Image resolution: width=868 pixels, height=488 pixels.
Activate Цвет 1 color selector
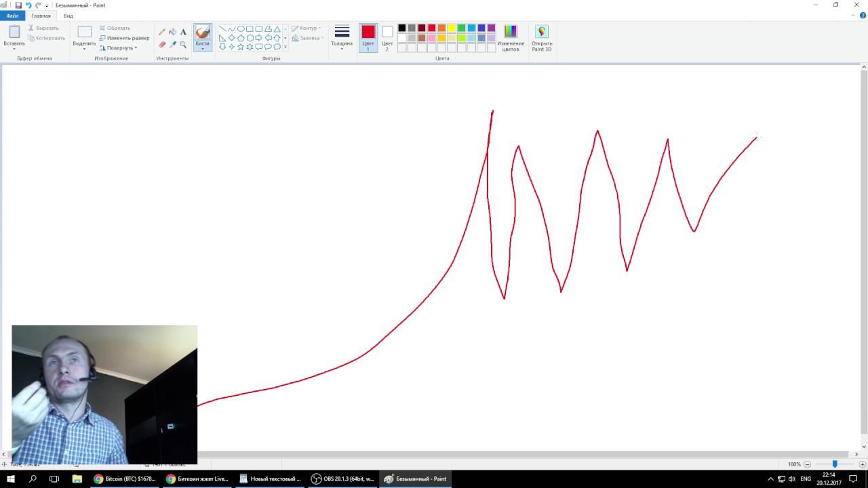368,38
